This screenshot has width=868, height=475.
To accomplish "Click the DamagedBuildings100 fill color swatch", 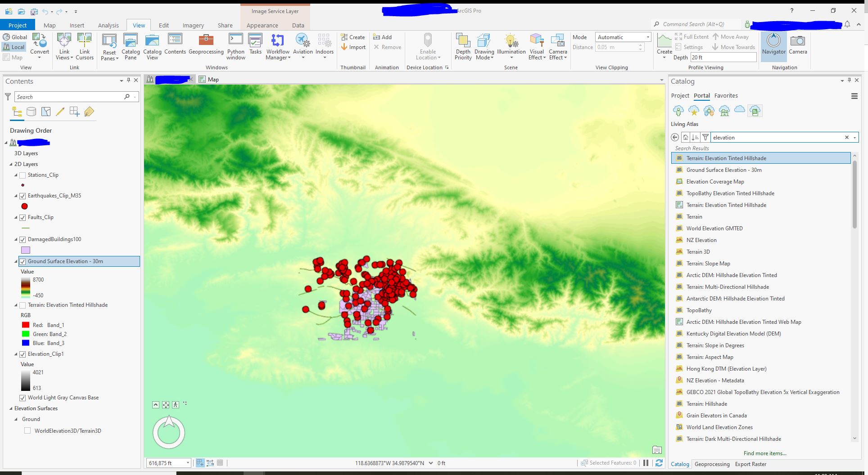I will click(25, 250).
